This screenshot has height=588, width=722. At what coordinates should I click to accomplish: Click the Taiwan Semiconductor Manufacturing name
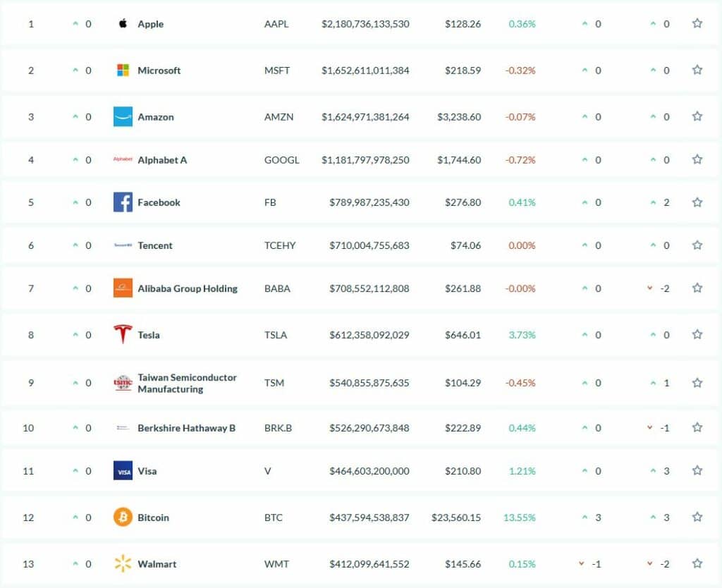187,383
